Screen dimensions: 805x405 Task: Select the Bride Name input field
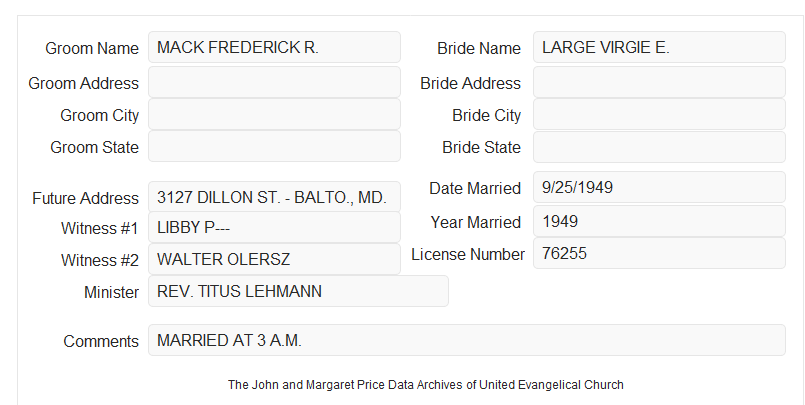tap(659, 47)
